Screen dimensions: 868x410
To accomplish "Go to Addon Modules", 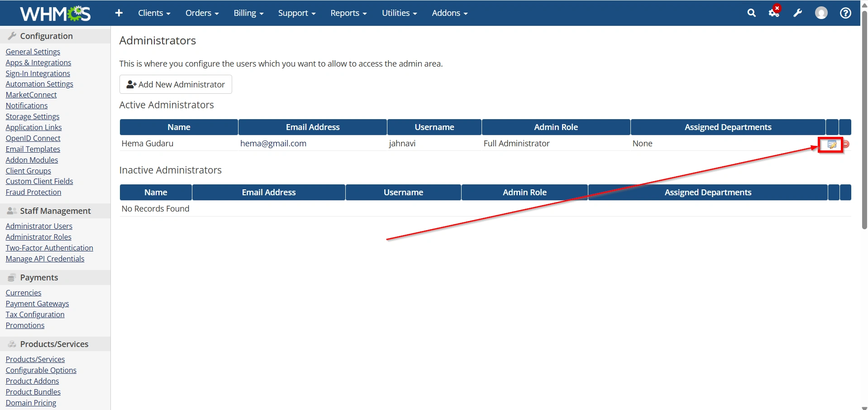I will 32,160.
